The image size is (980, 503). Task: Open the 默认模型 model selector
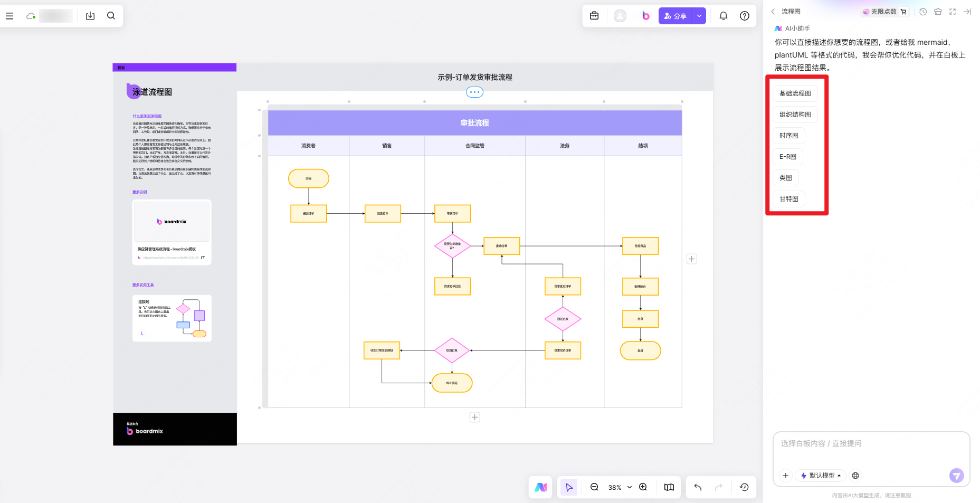click(x=821, y=476)
